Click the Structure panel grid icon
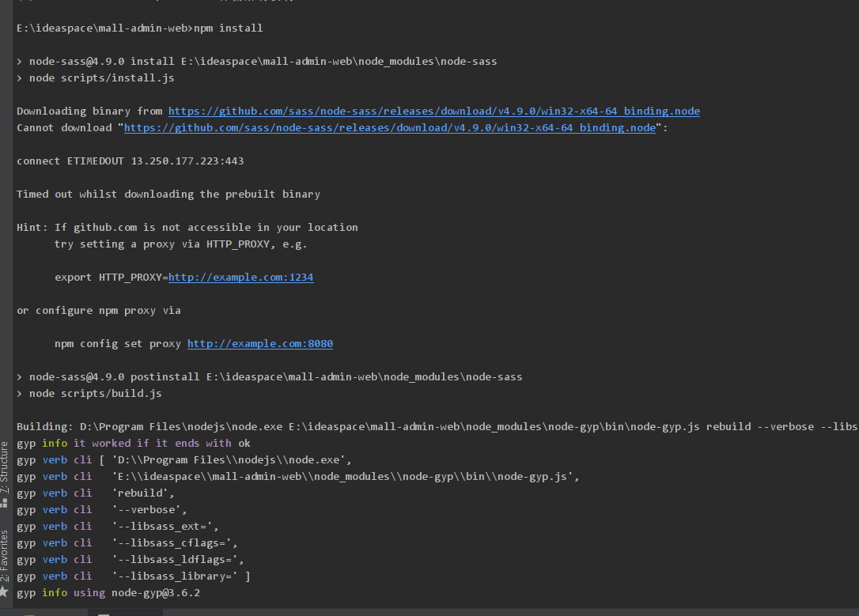This screenshot has height=616, width=859. (4, 501)
